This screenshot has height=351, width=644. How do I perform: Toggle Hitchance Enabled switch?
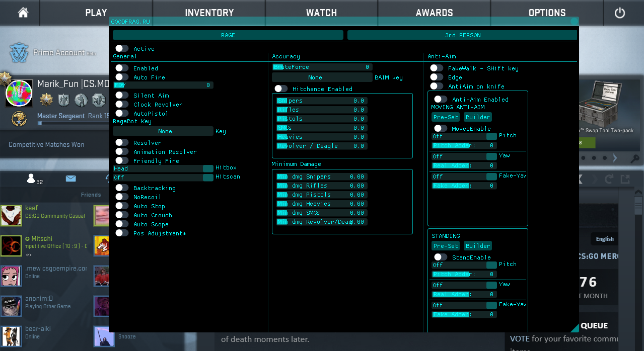281,89
